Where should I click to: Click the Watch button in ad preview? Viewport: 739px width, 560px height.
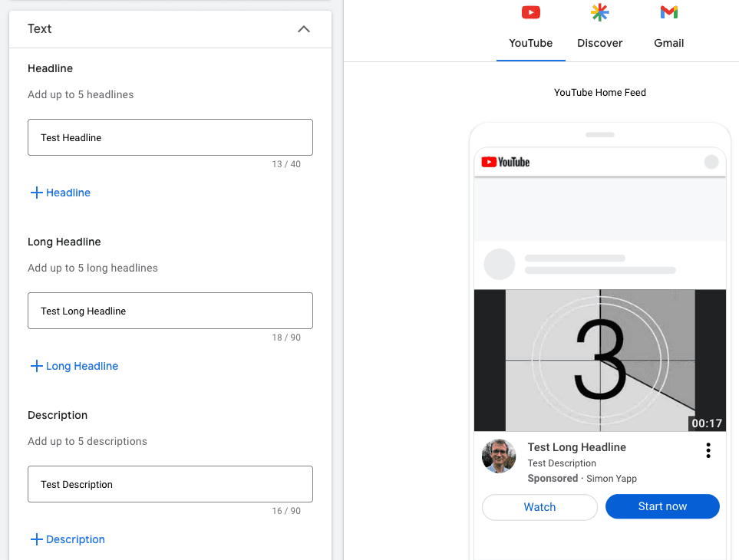pos(539,507)
